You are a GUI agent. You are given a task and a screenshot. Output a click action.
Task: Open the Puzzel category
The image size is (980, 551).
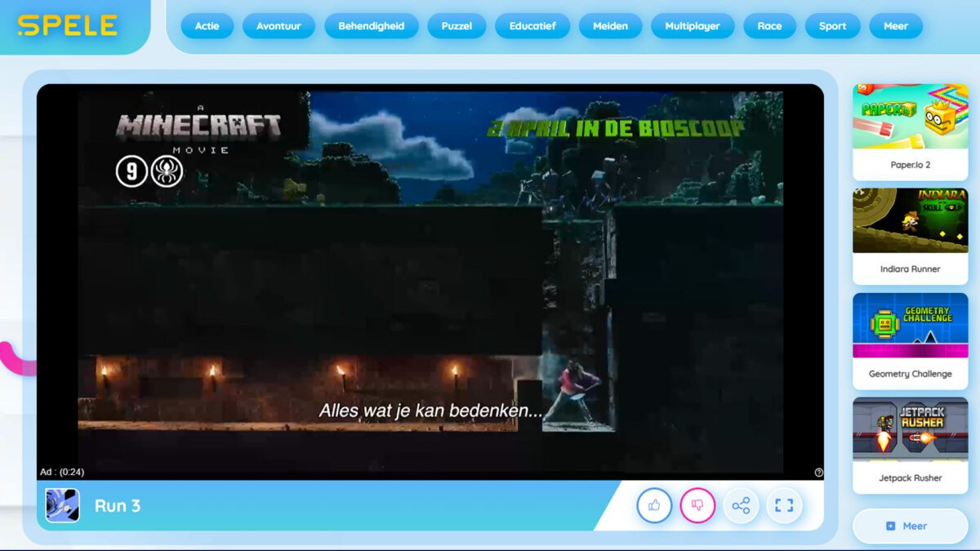(x=457, y=26)
